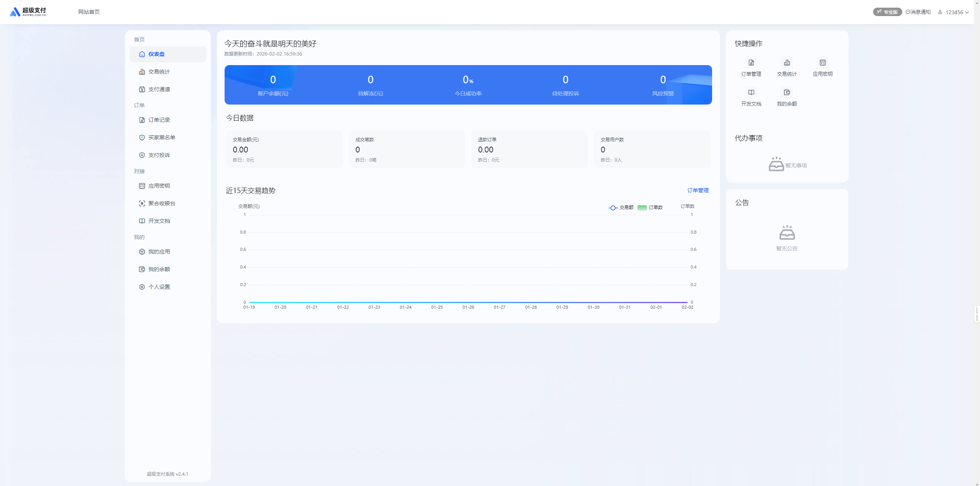Click the 消息通知 bell icon

[x=908, y=12]
